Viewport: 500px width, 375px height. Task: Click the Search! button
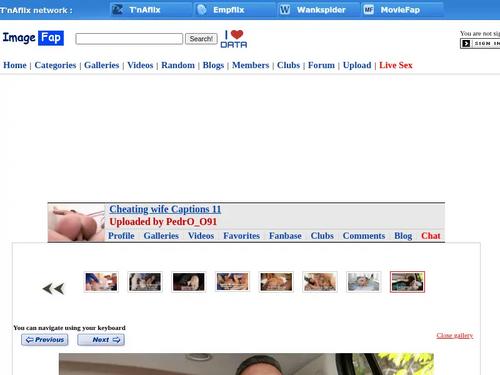[x=201, y=39]
